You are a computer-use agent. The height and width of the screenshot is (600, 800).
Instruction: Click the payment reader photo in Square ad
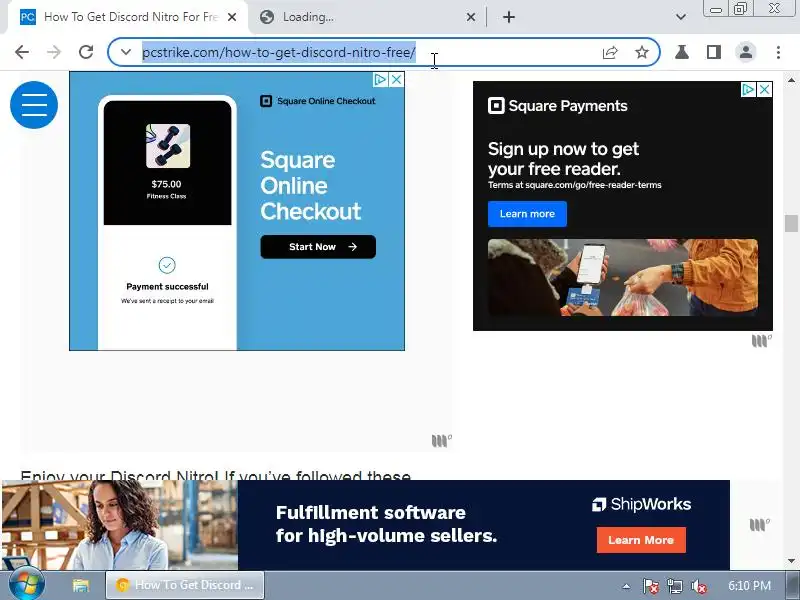coord(622,278)
